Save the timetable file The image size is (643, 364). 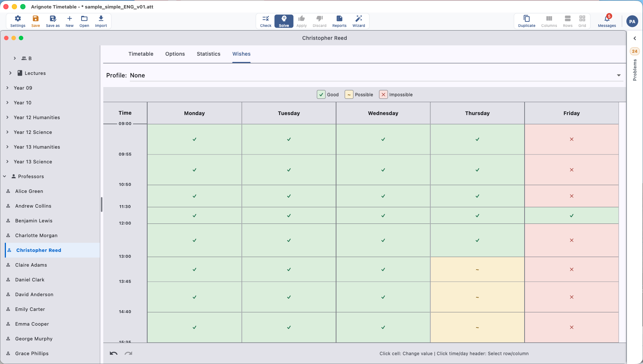click(x=35, y=21)
